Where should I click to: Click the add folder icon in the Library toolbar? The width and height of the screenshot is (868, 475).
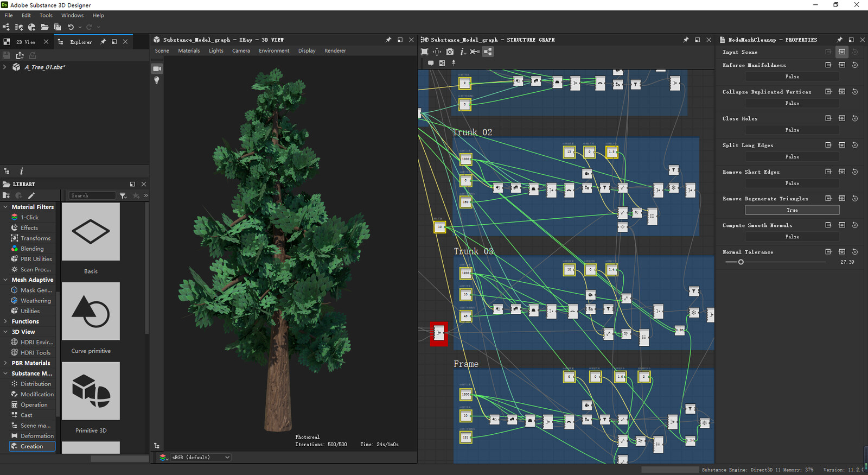point(7,195)
